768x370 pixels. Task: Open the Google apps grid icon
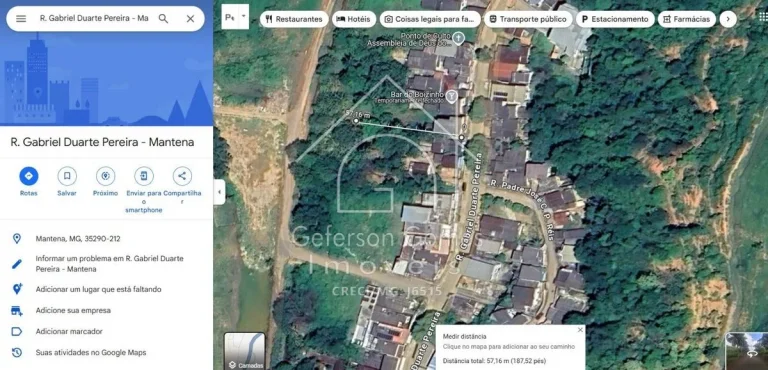pyautogui.click(x=763, y=18)
